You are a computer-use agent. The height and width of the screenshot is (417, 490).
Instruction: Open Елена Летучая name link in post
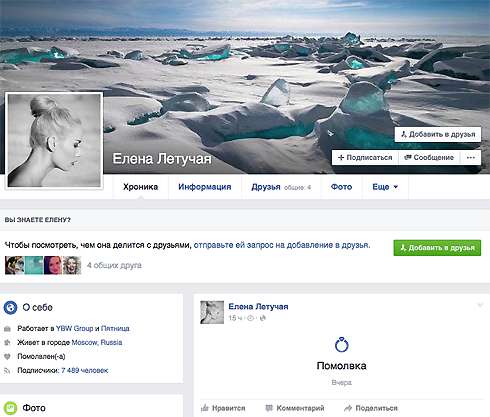click(258, 307)
